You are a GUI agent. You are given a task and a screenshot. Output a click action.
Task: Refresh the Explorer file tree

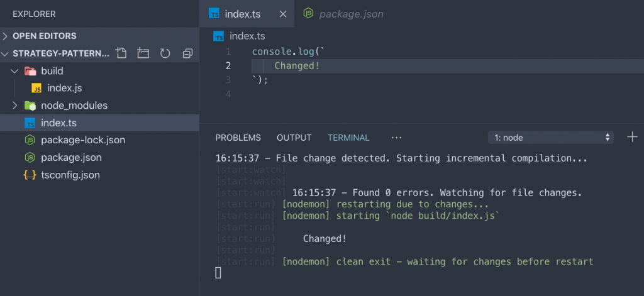(165, 53)
